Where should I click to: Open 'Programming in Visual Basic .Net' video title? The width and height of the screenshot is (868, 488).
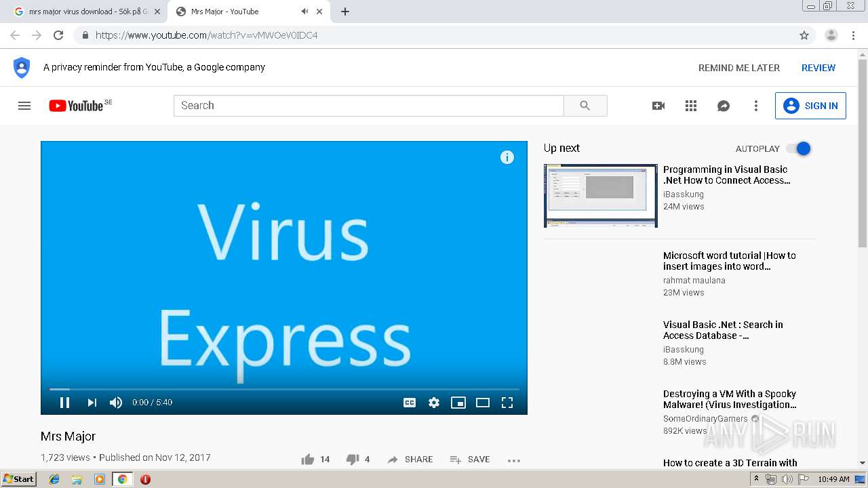pyautogui.click(x=726, y=175)
